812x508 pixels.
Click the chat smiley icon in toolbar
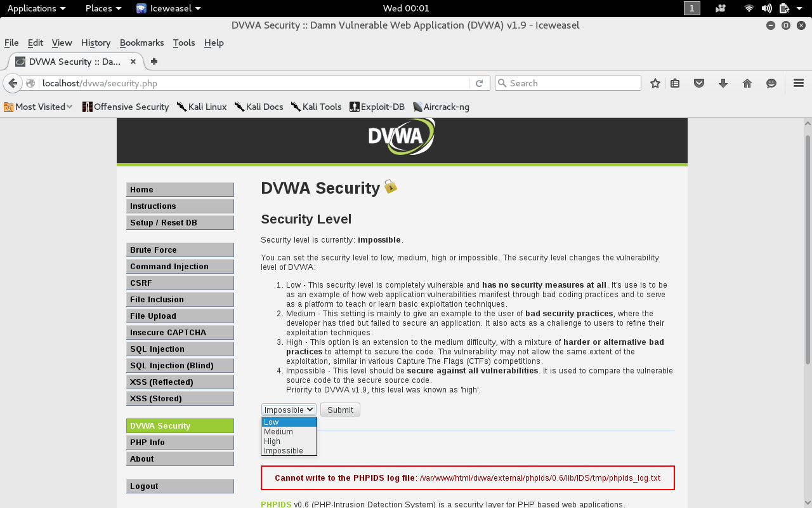pos(771,83)
